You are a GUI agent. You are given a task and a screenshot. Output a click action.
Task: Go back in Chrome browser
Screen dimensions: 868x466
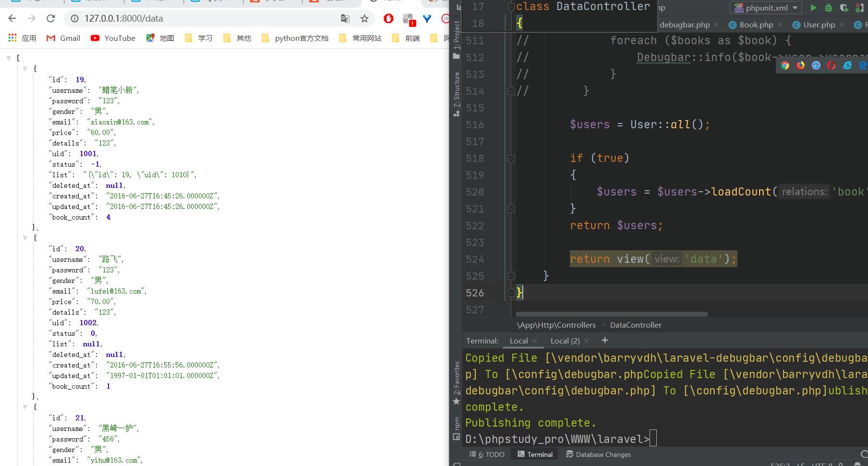coord(12,18)
